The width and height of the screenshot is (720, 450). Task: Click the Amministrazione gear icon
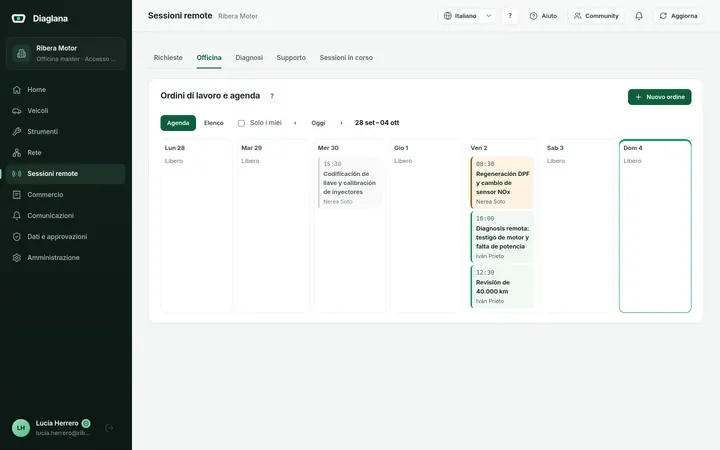[17, 258]
